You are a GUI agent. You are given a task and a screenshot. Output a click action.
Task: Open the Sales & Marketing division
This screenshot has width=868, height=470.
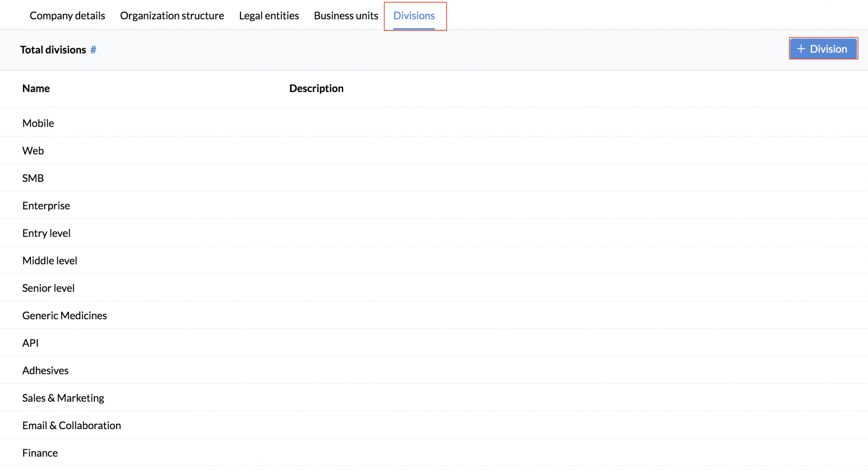coord(434,397)
